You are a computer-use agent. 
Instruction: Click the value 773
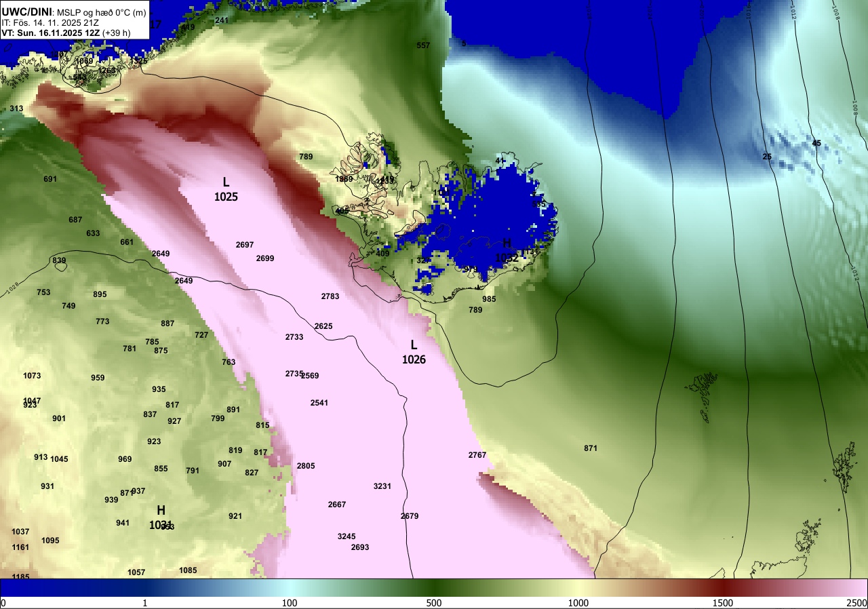(x=102, y=321)
